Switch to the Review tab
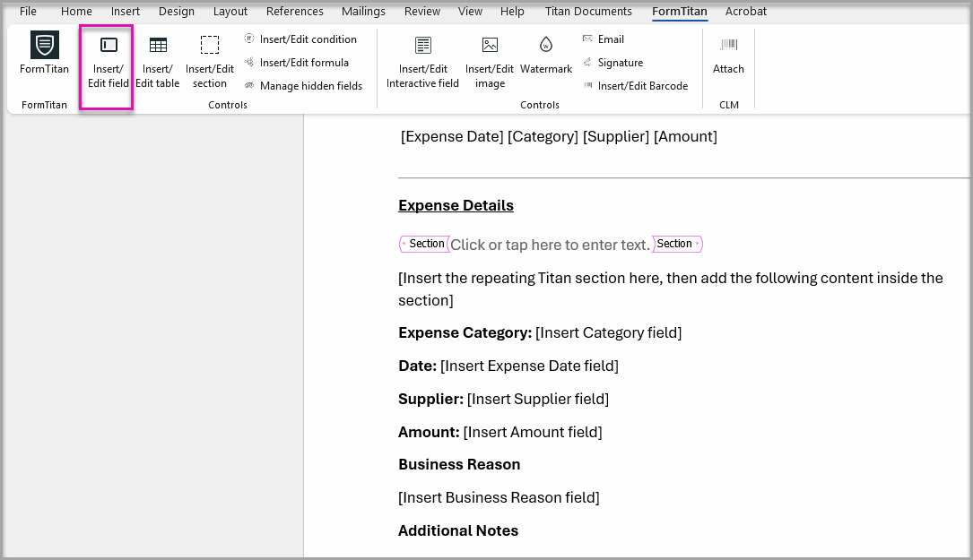Screen dimensions: 973x560 pyautogui.click(x=422, y=11)
